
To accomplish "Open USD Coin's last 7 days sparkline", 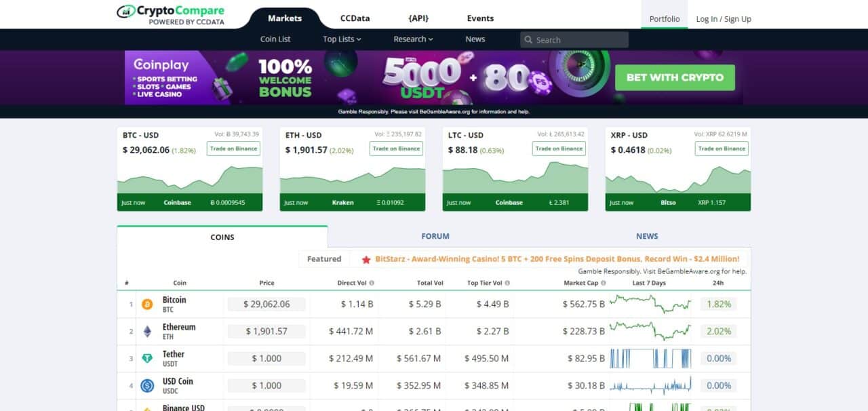I will coord(650,385).
